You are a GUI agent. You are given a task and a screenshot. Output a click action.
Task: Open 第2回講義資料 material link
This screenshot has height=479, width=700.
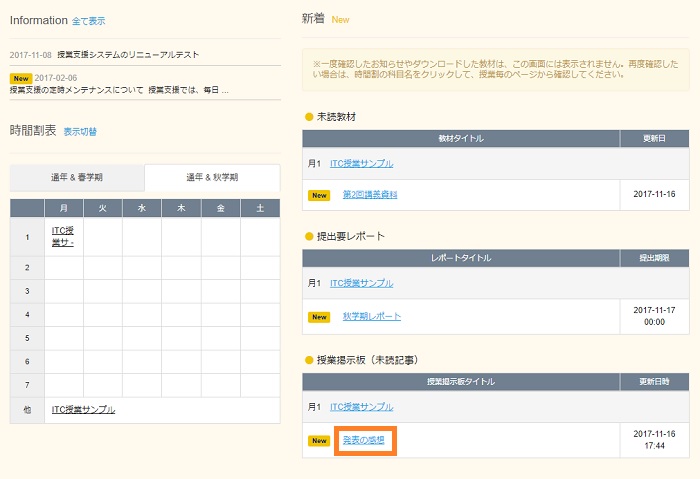[x=369, y=194]
